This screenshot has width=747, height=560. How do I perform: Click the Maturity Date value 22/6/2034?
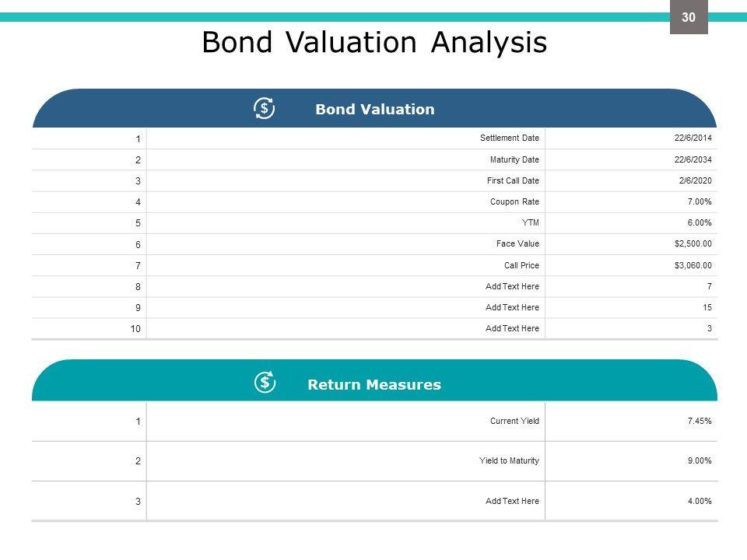point(693,159)
